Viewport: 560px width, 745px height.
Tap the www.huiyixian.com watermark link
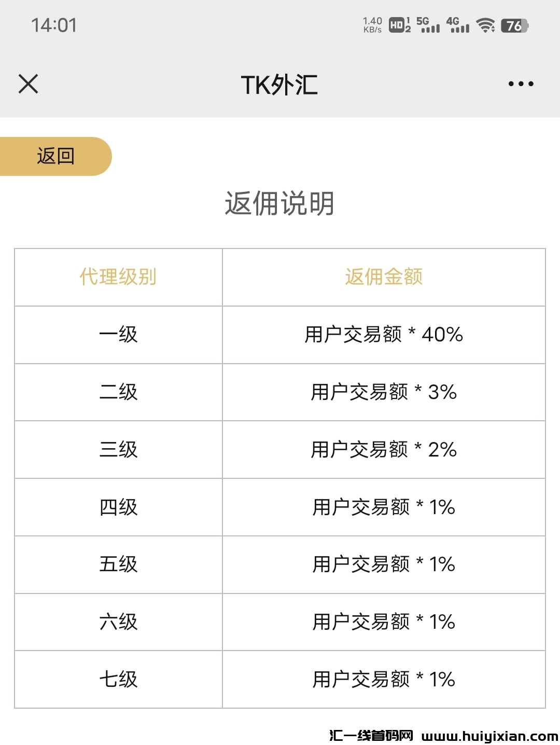pyautogui.click(x=489, y=736)
